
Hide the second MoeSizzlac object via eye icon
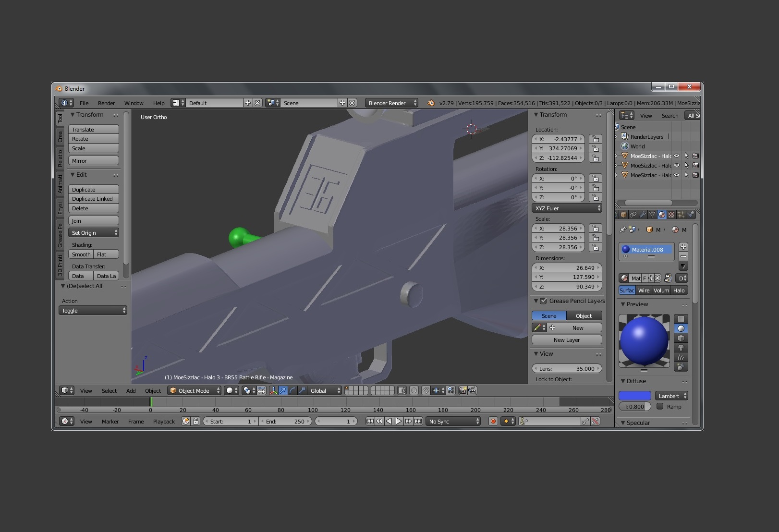[x=677, y=166]
